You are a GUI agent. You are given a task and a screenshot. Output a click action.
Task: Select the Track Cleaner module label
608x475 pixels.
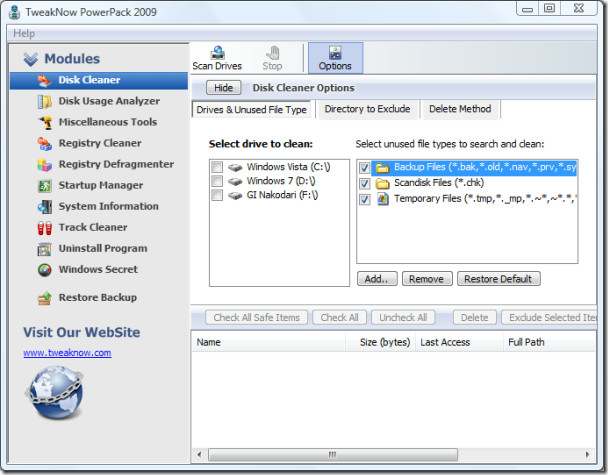click(93, 227)
